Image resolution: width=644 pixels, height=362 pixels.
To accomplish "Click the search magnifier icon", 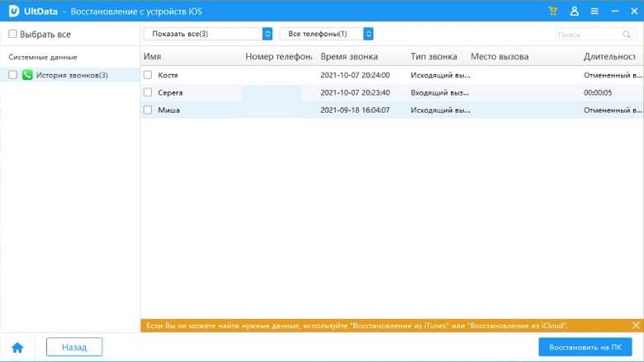I will [x=627, y=35].
